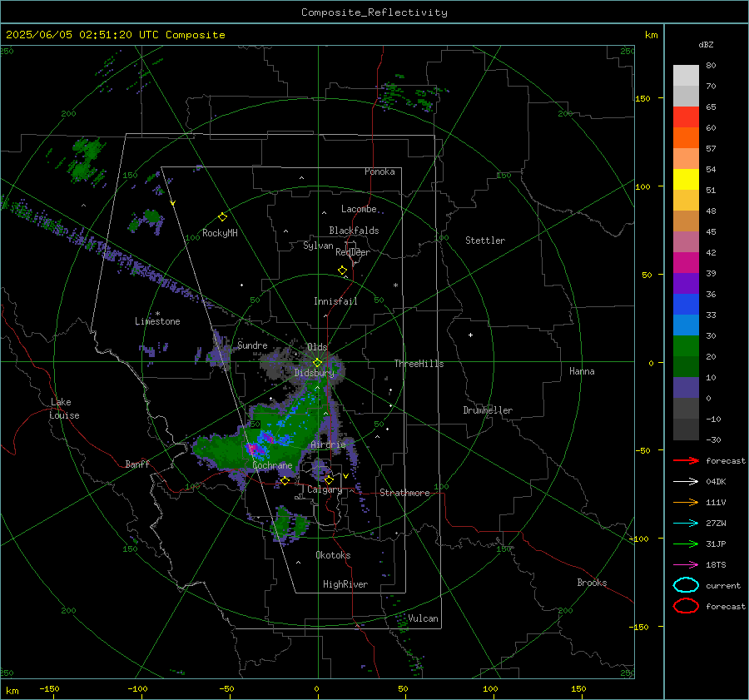Click the Ponoka city label

(379, 171)
